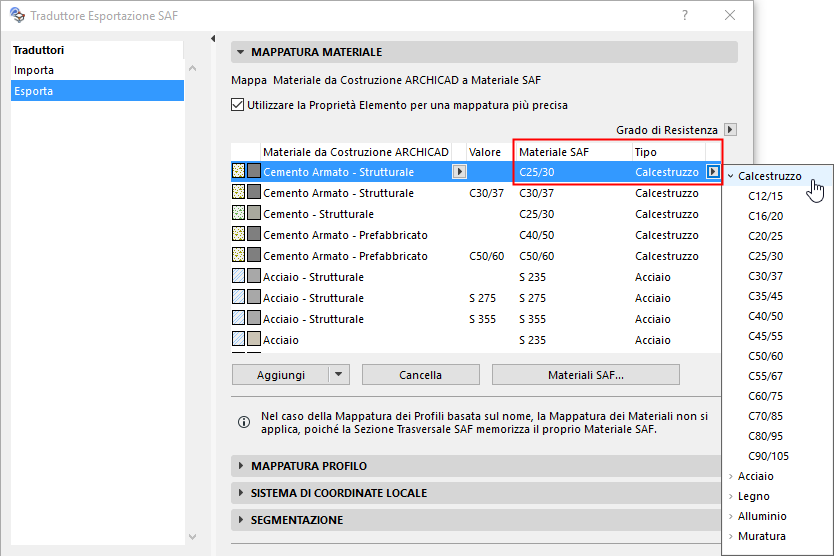Collapse the MAPPATURA MATERIALE section
Viewport: 834px width, 556px height.
[x=240, y=52]
